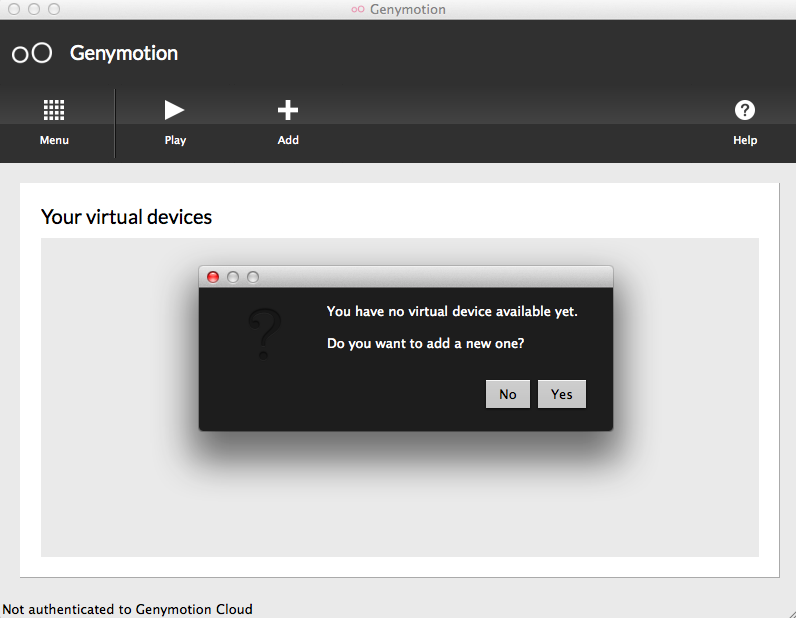The height and width of the screenshot is (618, 796).
Task: Open the Help question mark icon
Action: [745, 110]
